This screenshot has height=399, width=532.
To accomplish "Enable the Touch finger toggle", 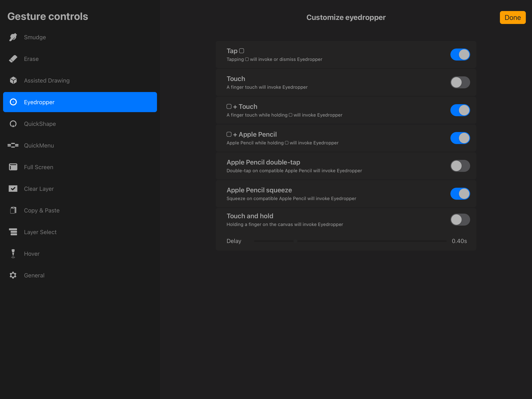I will pyautogui.click(x=460, y=83).
